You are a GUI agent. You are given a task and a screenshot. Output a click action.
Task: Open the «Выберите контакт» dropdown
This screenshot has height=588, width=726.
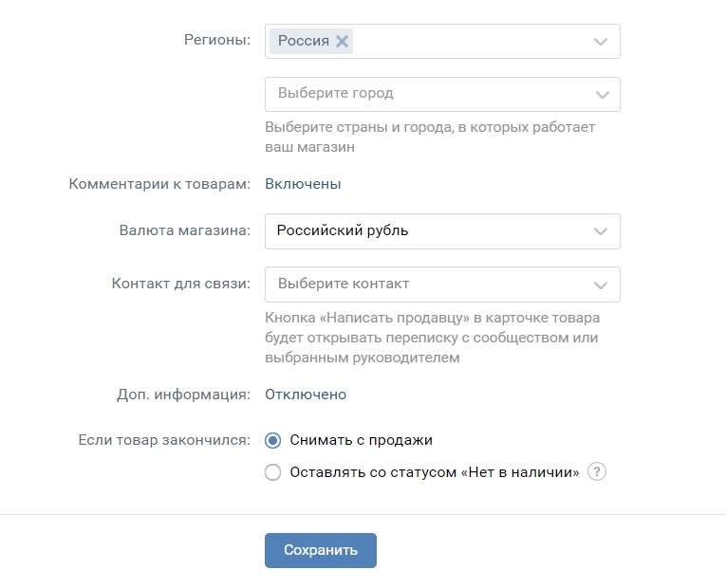[x=427, y=285]
